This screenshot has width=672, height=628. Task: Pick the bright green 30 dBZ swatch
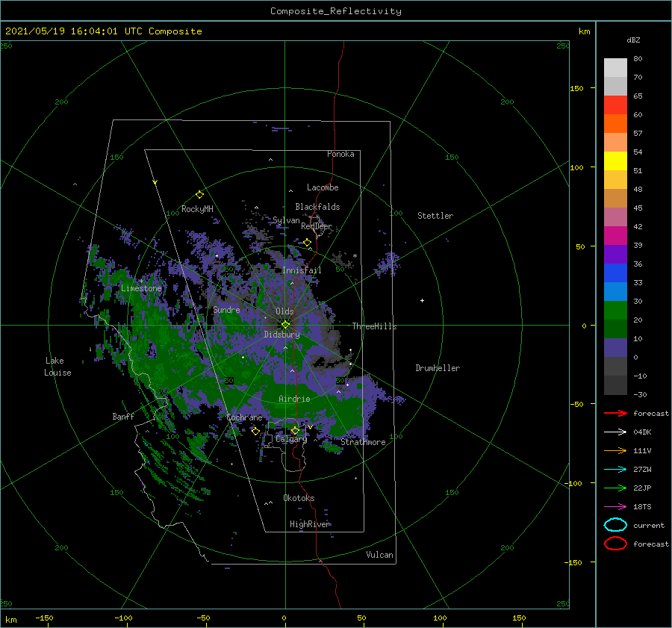coord(615,310)
